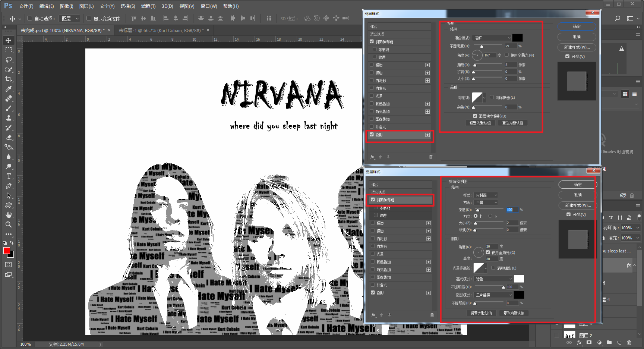Open the 高光模式 dropdown
The height and width of the screenshot is (349, 644).
(x=493, y=279)
